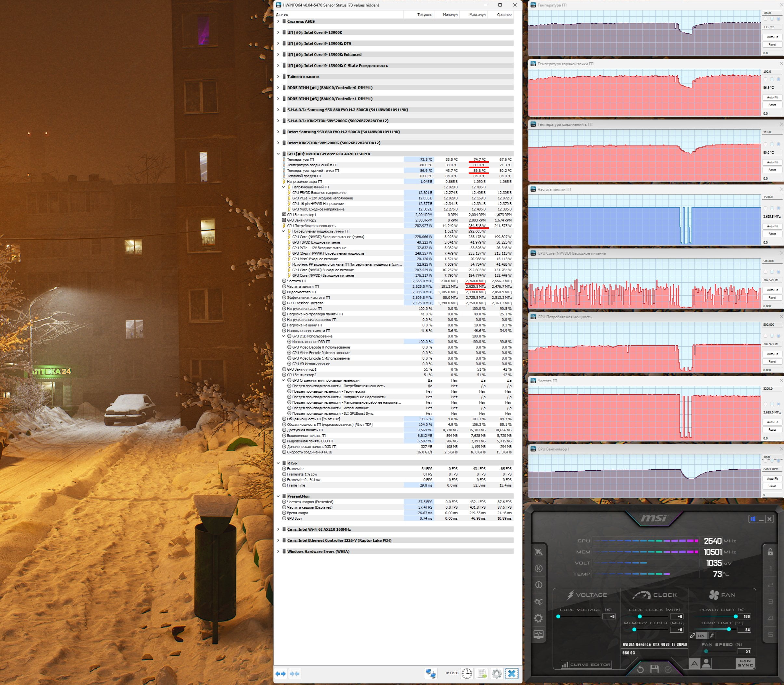Toggle the power-temp limit link ON switch

click(x=701, y=636)
